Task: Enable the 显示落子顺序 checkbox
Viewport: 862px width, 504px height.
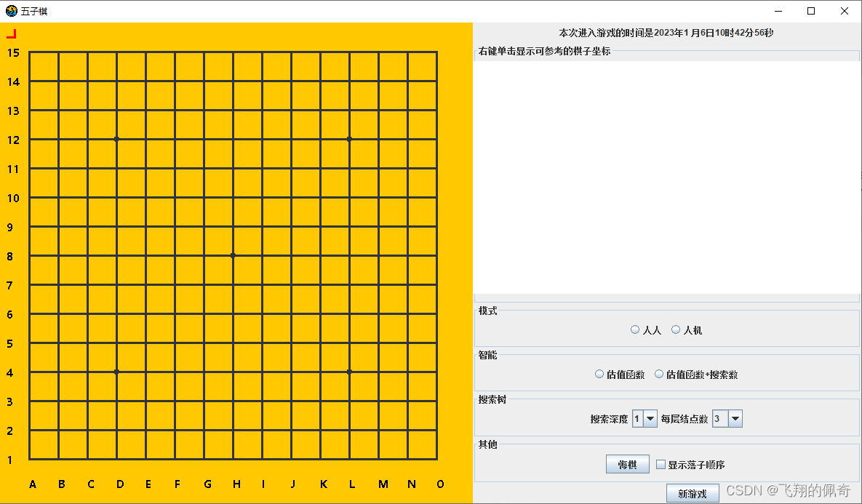Action: [661, 465]
